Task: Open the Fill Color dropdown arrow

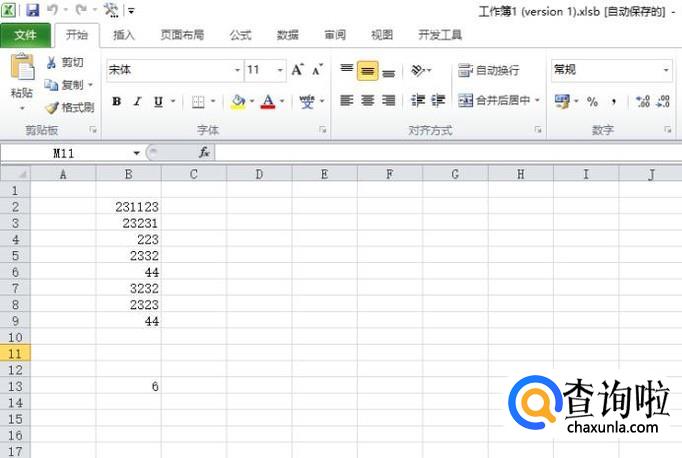Action: tap(252, 102)
